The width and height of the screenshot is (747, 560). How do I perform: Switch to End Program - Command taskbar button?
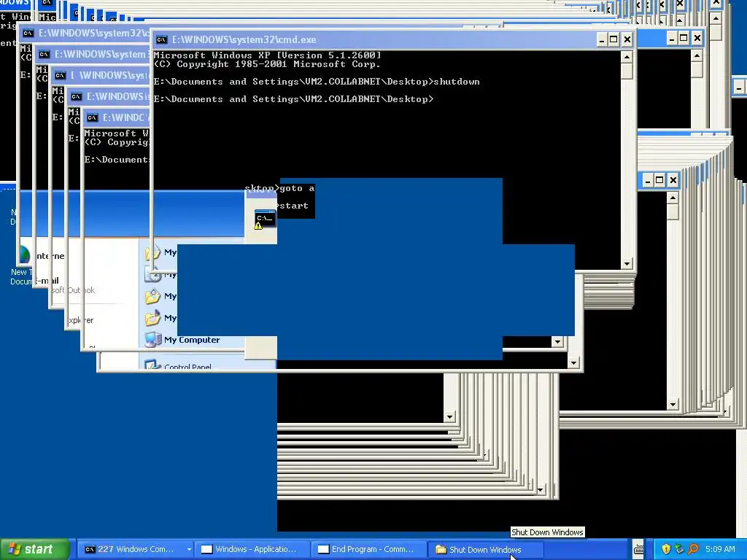click(370, 549)
